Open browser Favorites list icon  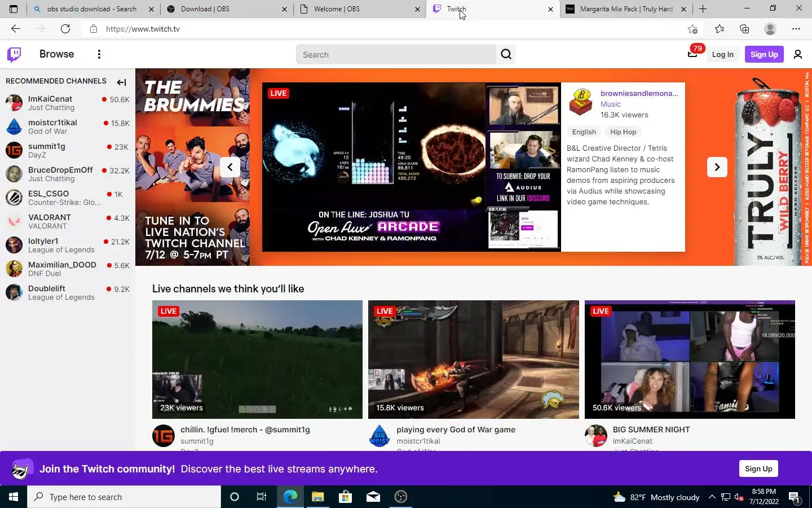(719, 29)
